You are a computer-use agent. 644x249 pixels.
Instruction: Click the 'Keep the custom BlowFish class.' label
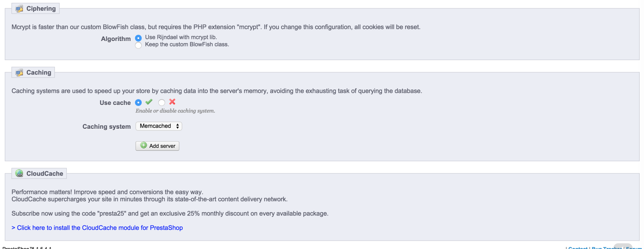pyautogui.click(x=187, y=45)
